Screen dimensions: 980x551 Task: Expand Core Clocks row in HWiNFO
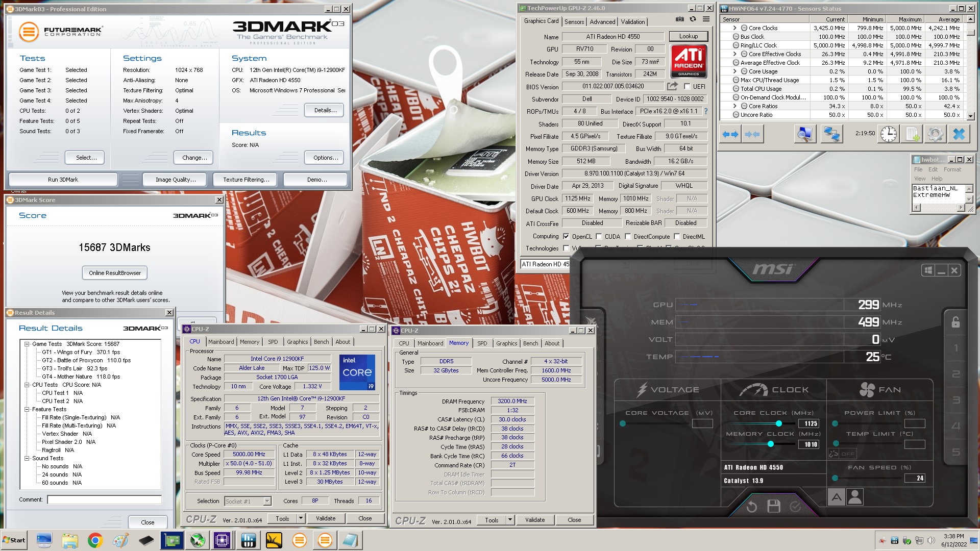click(x=734, y=28)
